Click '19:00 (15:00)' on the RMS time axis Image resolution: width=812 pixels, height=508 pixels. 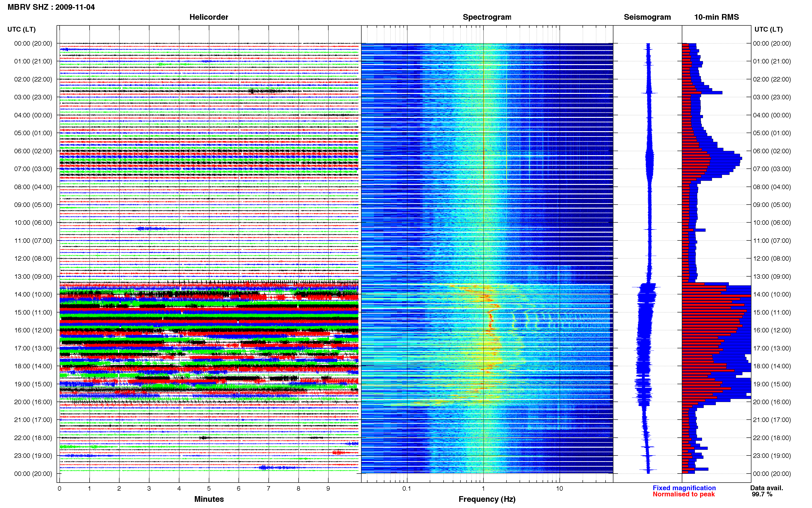772,384
